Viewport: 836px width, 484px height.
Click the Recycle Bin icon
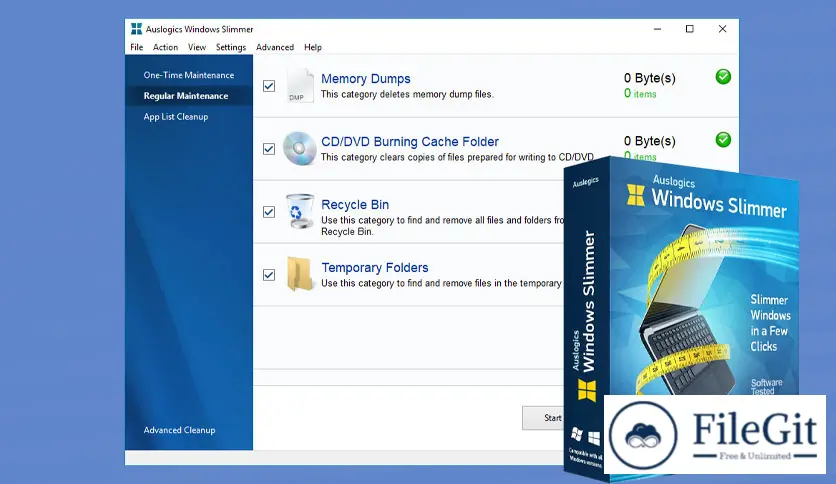(x=300, y=211)
